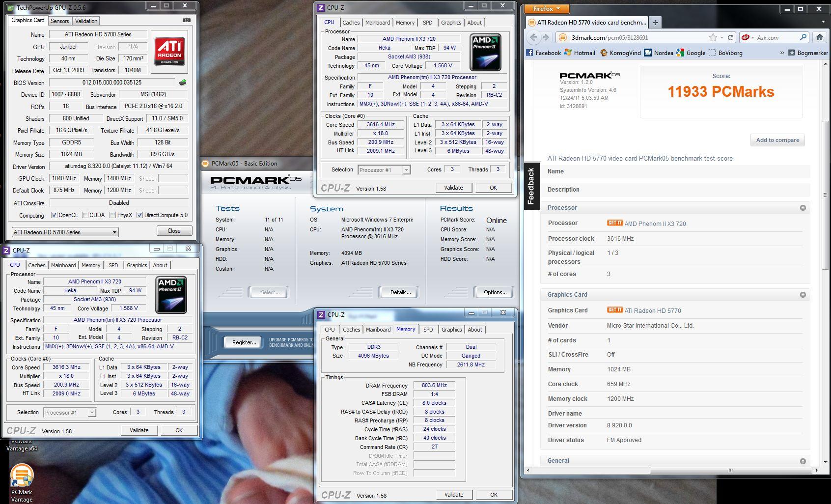
Task: Switch to Validation tab in GPU-Z
Action: (x=86, y=21)
